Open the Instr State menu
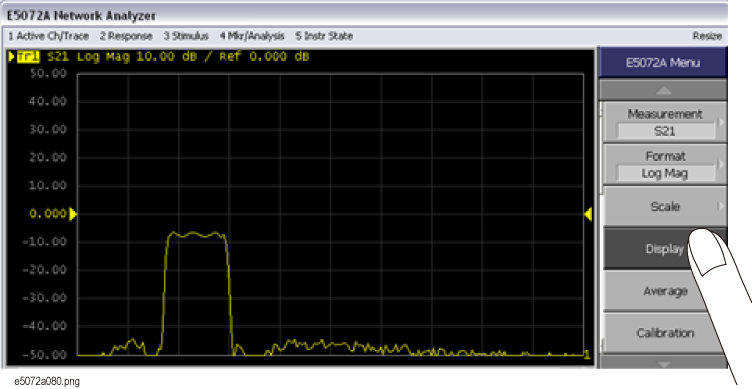752x389 pixels. pos(324,36)
